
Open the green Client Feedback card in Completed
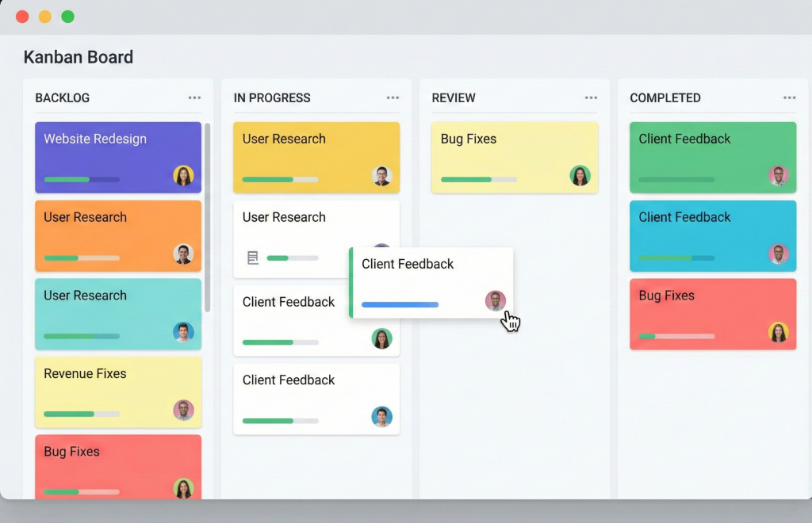click(x=712, y=156)
